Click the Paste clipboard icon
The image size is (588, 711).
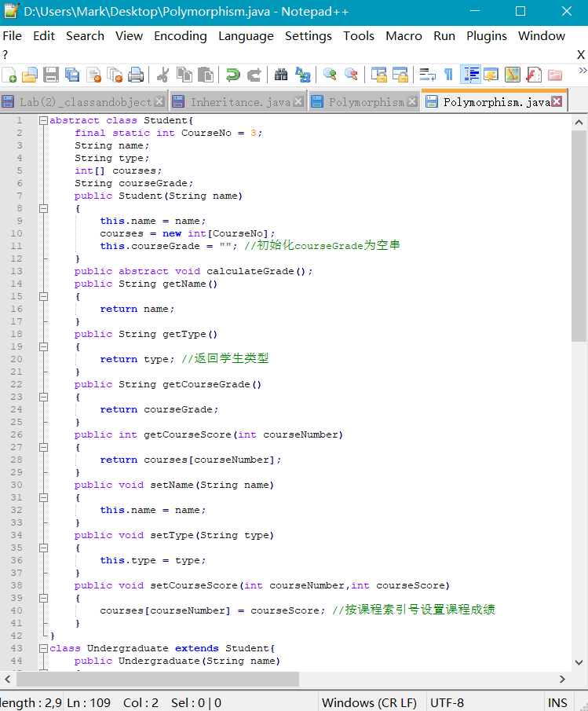[x=206, y=75]
